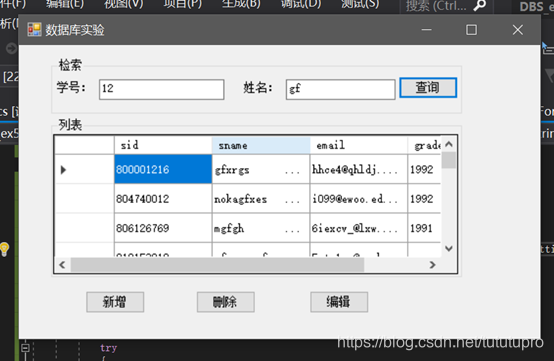Sort by the sid column header
Image resolution: width=554 pixels, height=361 pixels.
[163, 145]
